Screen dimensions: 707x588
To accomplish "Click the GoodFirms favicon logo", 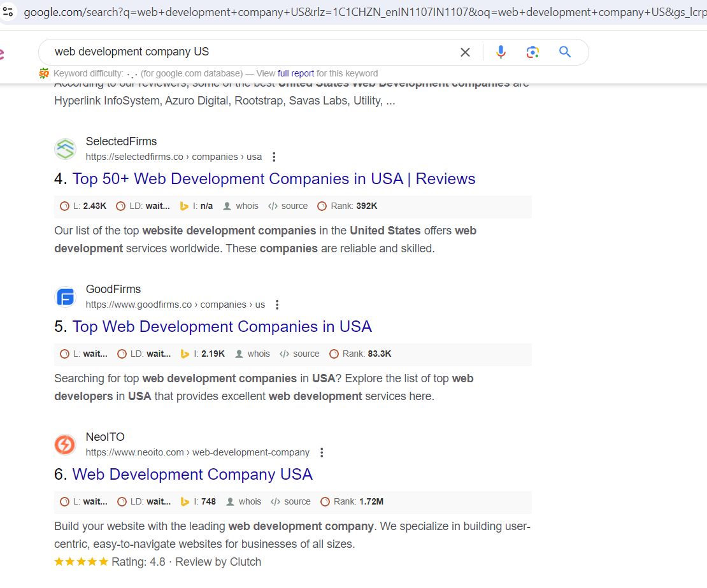I will point(65,297).
